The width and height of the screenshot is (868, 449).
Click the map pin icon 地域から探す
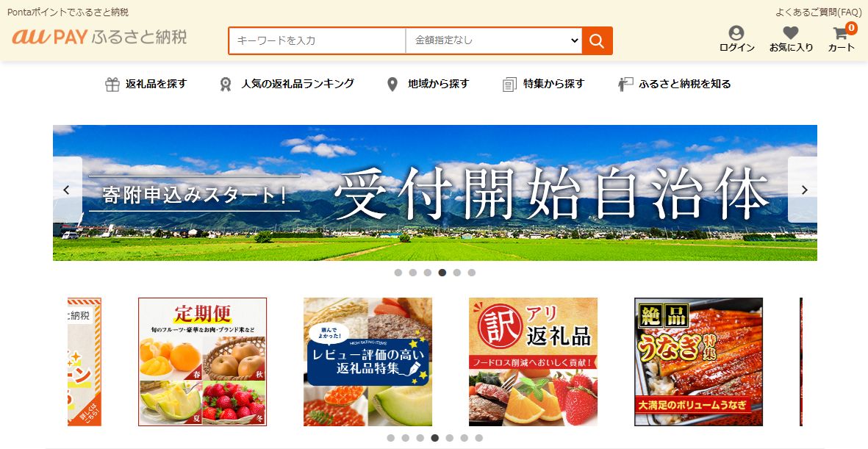click(392, 85)
